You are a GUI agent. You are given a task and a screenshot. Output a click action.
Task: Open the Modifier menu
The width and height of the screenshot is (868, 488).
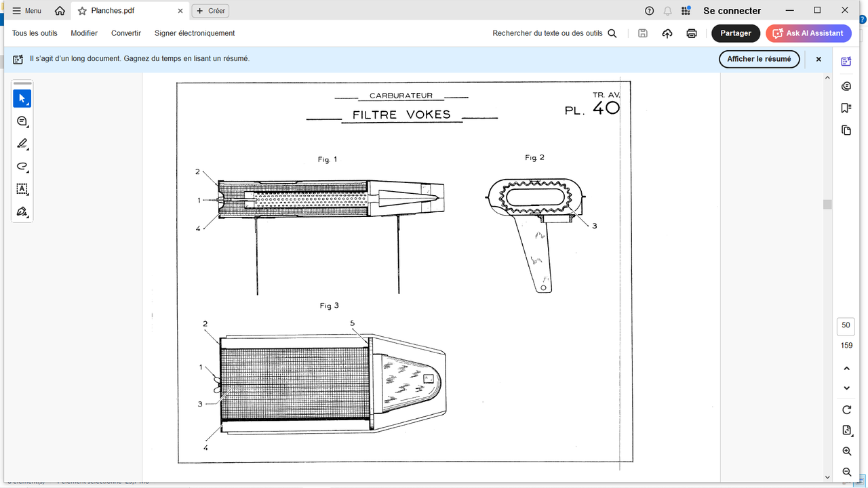84,33
